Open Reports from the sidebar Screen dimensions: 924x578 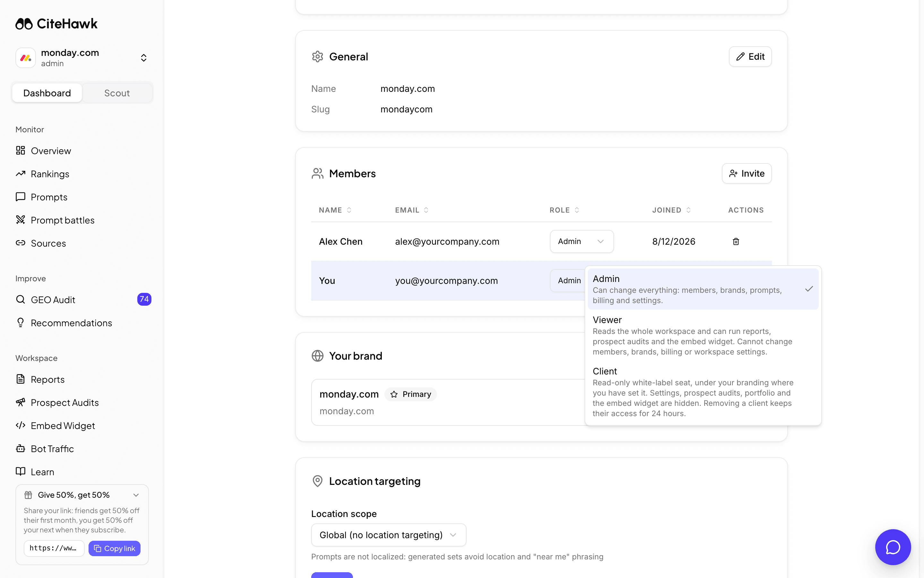[47, 380]
